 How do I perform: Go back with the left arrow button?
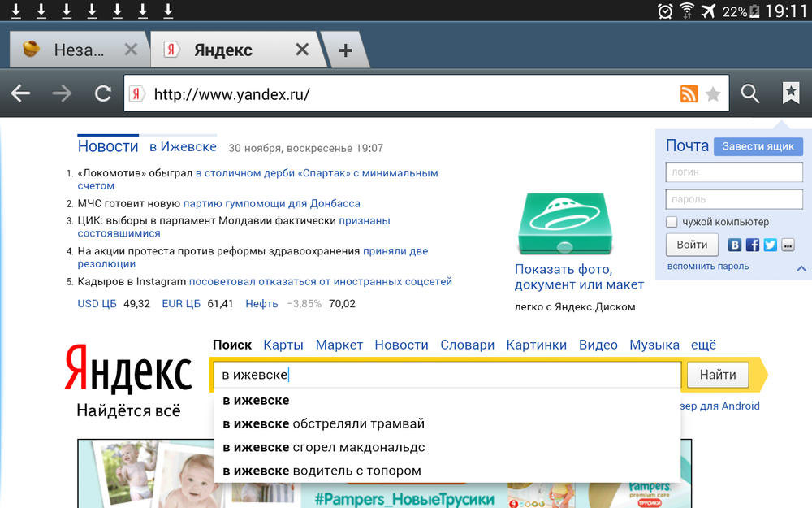pyautogui.click(x=21, y=93)
